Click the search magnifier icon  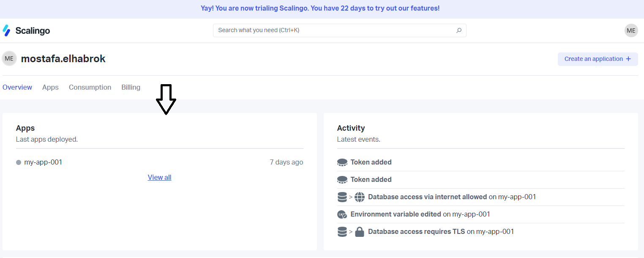coord(459,30)
